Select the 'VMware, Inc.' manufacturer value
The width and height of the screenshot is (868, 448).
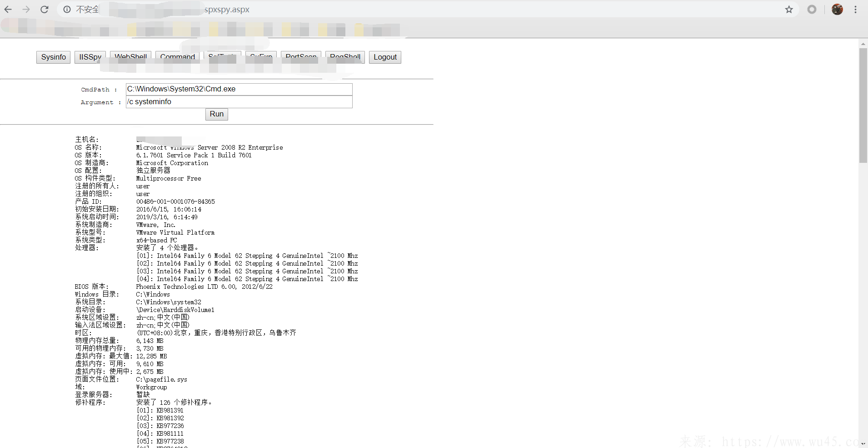pyautogui.click(x=155, y=225)
